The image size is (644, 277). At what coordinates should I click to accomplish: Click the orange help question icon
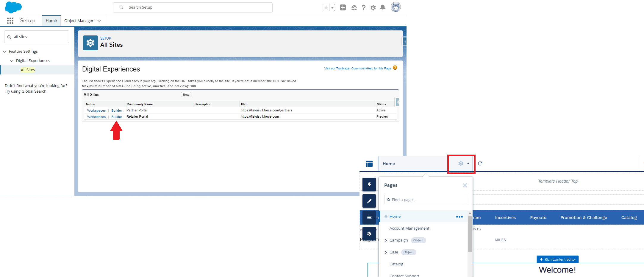click(395, 68)
